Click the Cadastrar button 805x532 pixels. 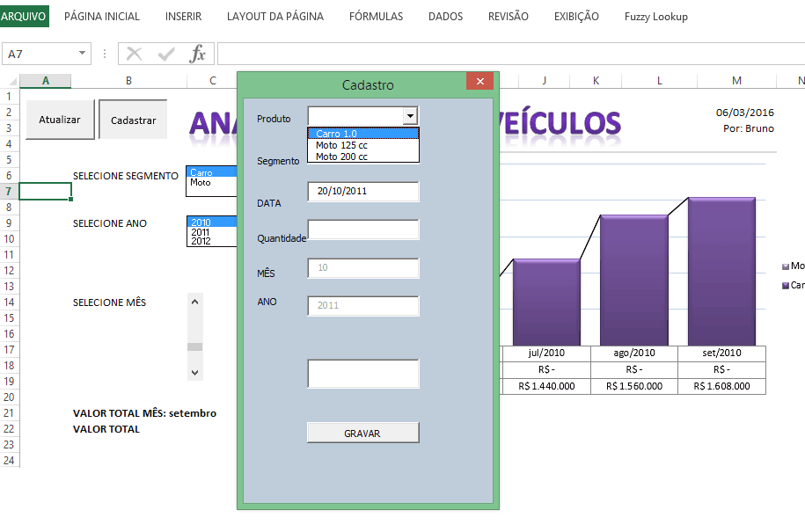coord(133,120)
